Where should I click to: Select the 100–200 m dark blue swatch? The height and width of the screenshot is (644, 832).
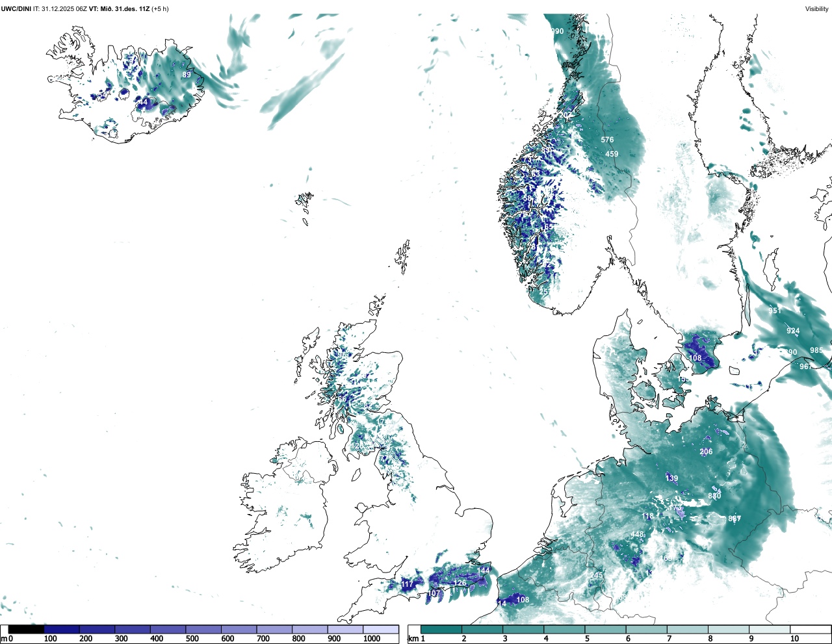[x=62, y=629]
